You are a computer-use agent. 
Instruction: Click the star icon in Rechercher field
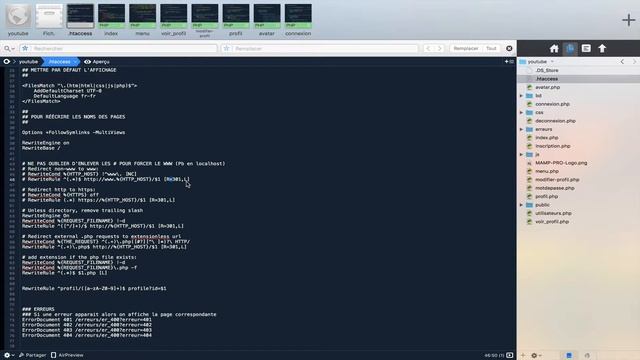tap(25, 48)
